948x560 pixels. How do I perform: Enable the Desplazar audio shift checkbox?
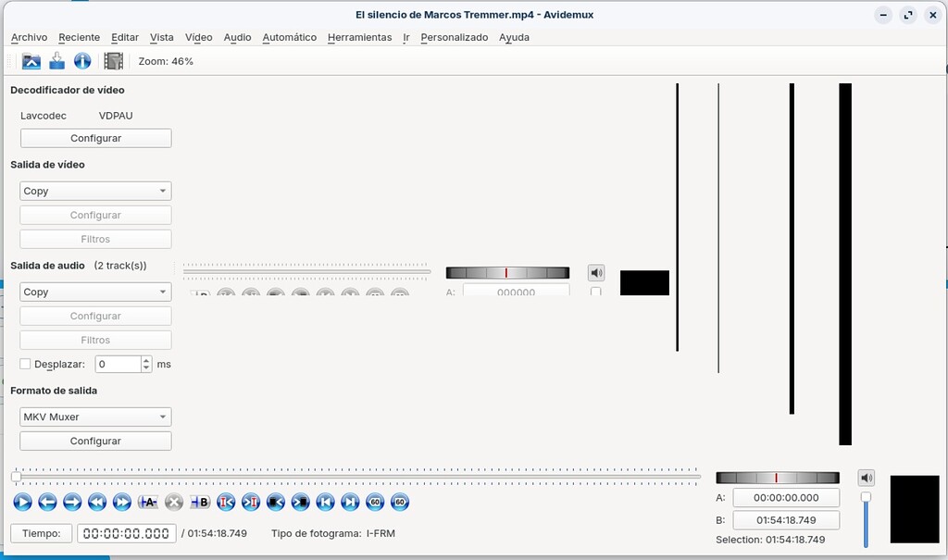pyautogui.click(x=25, y=364)
